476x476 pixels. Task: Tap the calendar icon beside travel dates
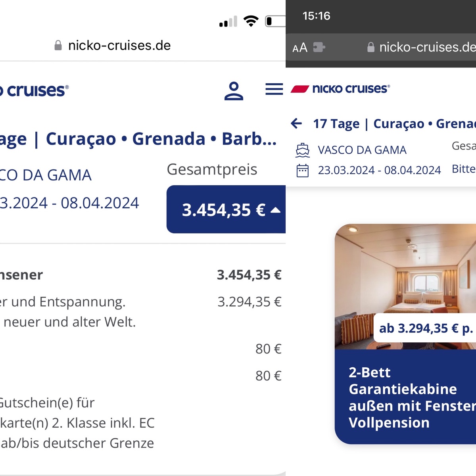(302, 170)
